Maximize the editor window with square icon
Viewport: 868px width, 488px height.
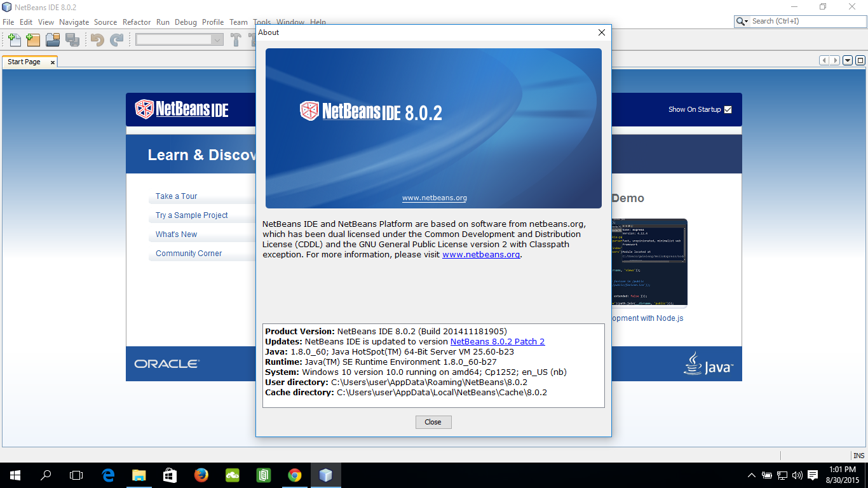860,60
